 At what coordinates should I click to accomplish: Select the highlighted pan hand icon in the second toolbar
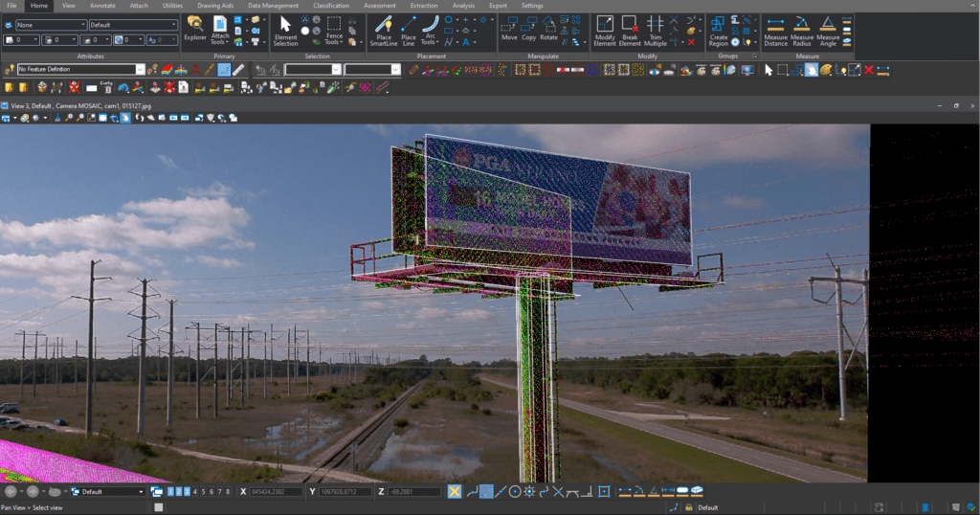pos(812,70)
